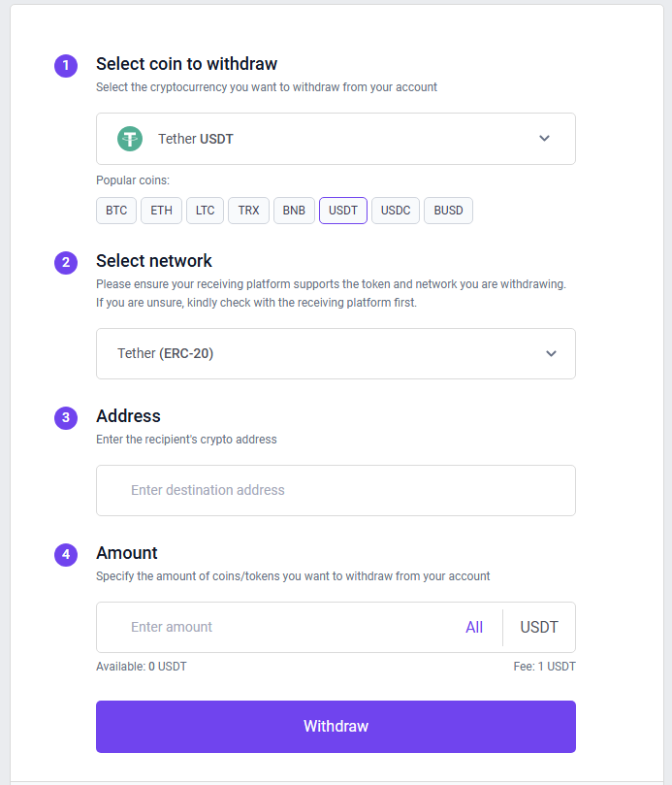672x785 pixels.
Task: Select the highlighted USDT coin chip
Action: (x=343, y=211)
